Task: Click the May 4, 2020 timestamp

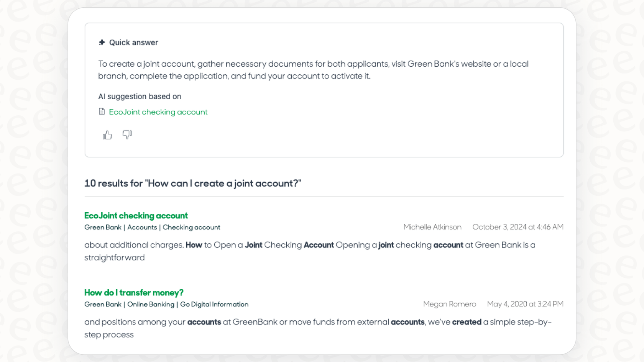Action: (x=525, y=304)
